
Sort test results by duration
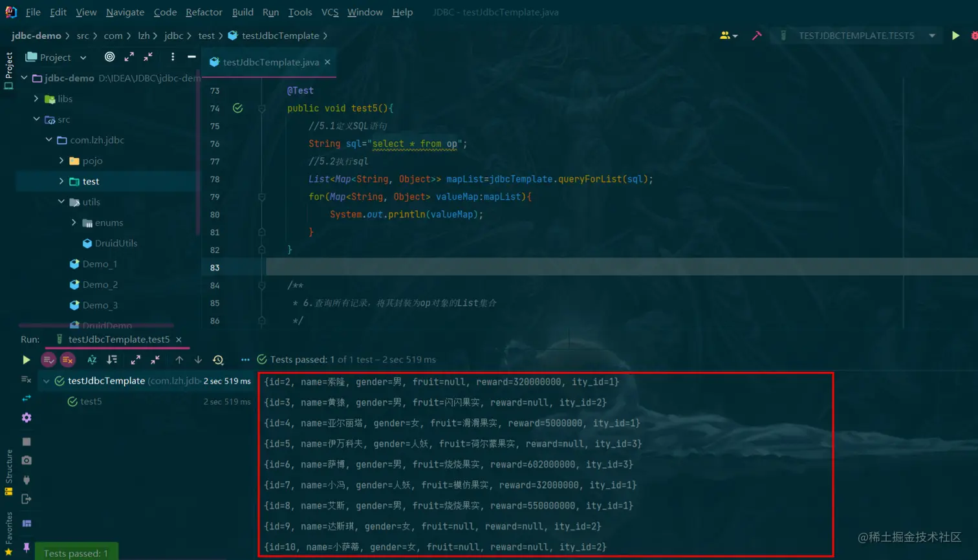[112, 360]
